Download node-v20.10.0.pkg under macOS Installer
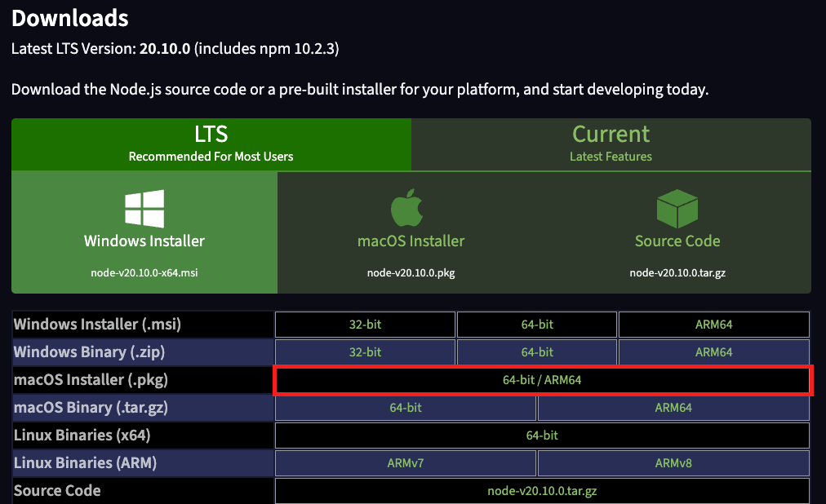 point(411,272)
